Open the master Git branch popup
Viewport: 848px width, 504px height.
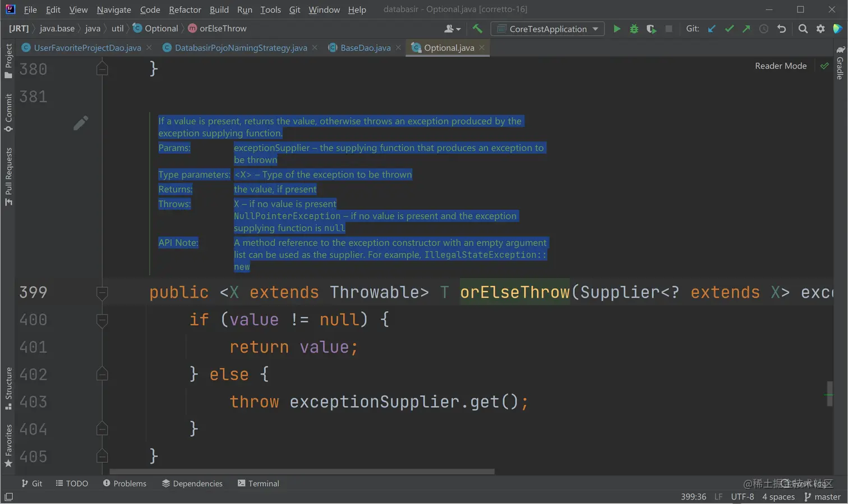tap(823, 497)
